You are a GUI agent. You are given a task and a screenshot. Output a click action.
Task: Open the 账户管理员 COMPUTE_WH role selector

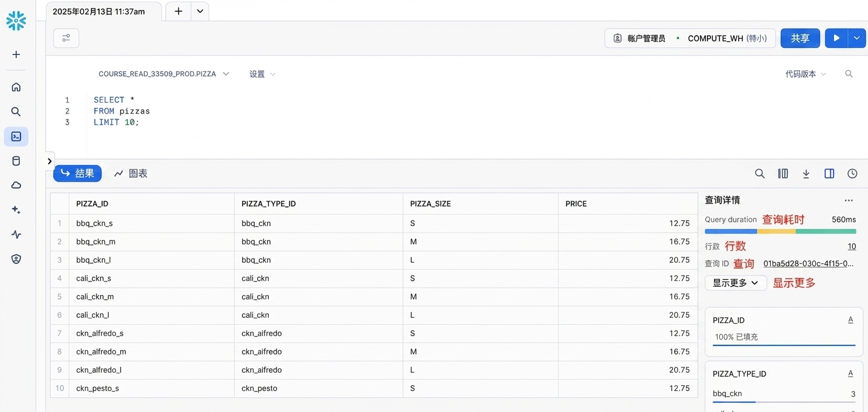[x=690, y=38]
